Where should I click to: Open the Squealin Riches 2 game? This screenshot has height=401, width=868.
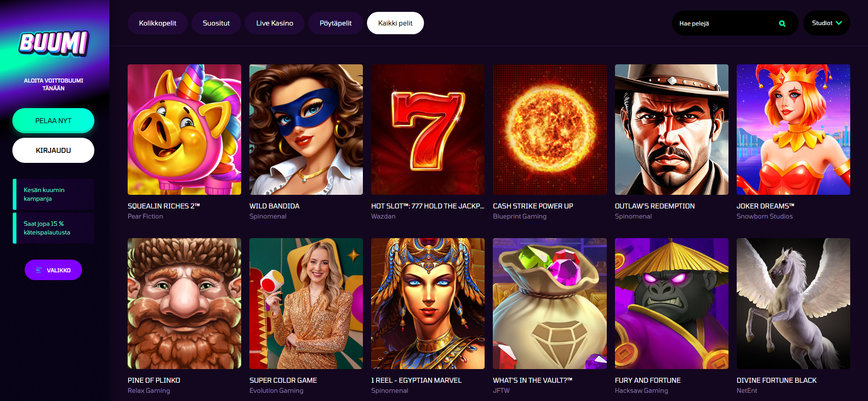tap(184, 129)
